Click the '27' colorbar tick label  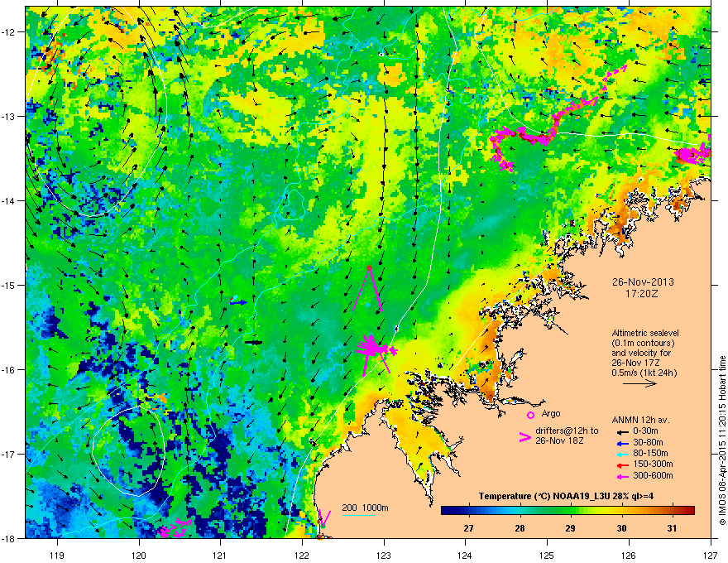point(468,528)
